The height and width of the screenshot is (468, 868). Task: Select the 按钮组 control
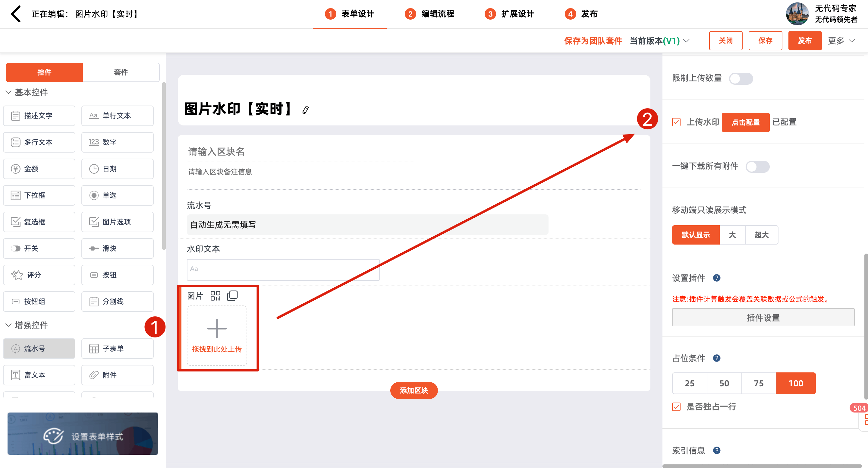point(39,302)
